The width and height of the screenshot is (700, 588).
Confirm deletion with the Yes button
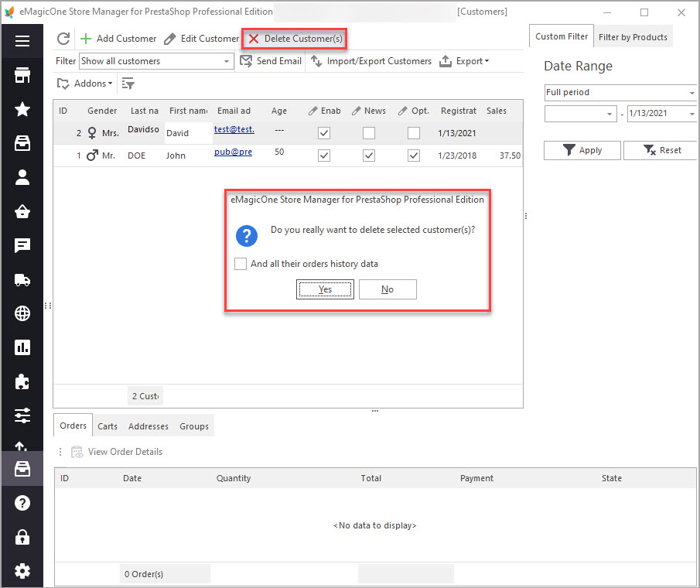point(325,289)
